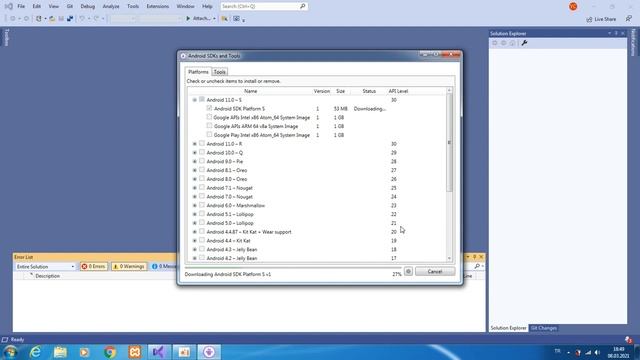The height and width of the screenshot is (360, 640).
Task: Click the user account avatar icon
Action: click(x=573, y=7)
